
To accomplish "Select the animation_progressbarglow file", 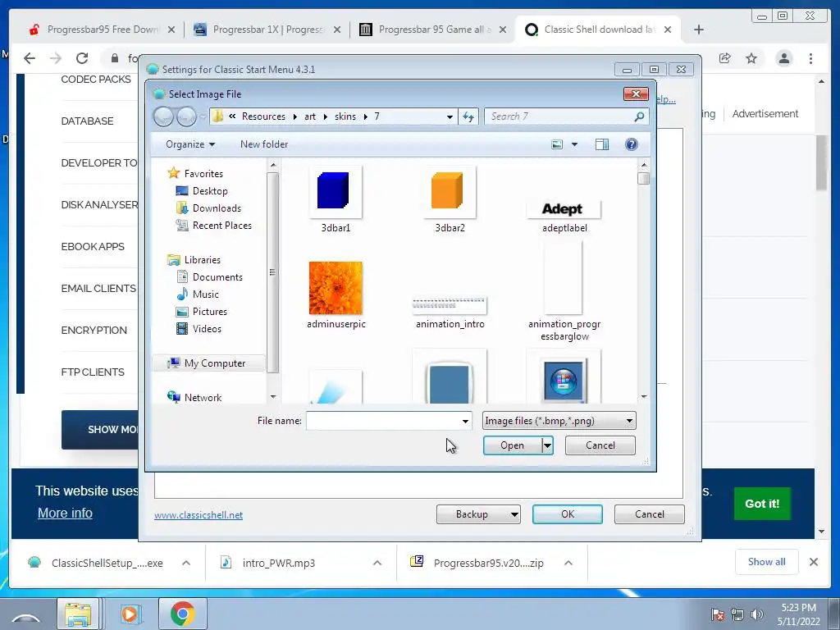I will [564, 277].
